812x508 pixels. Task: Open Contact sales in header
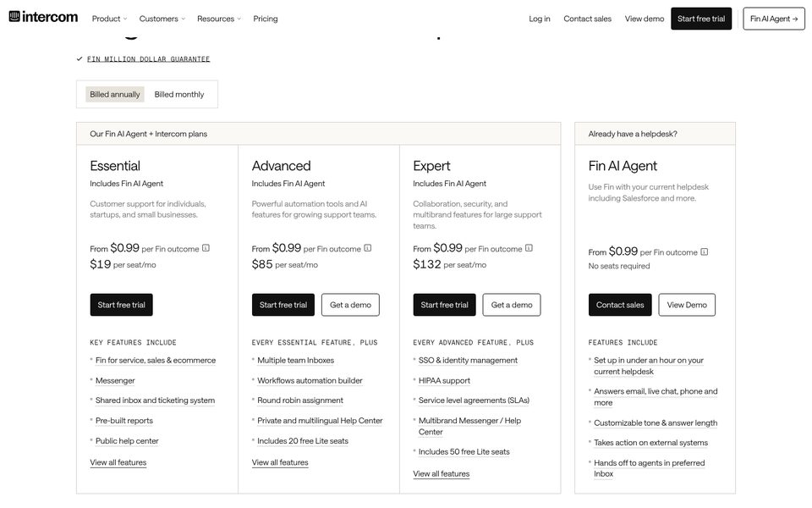click(587, 19)
